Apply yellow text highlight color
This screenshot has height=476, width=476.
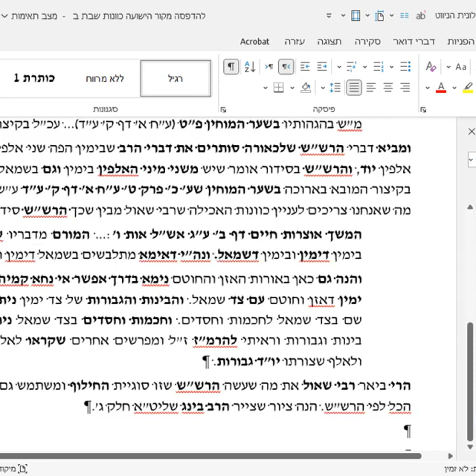click(468, 87)
